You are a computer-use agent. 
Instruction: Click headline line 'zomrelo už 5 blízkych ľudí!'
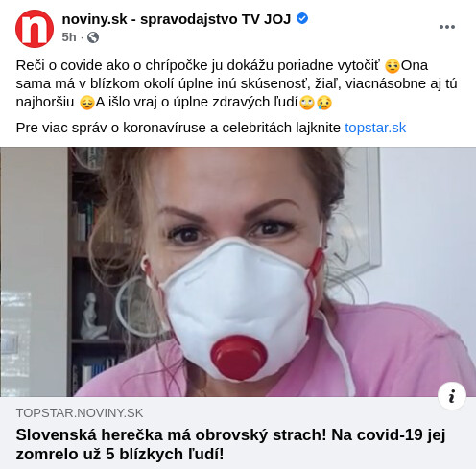pyautogui.click(x=120, y=454)
